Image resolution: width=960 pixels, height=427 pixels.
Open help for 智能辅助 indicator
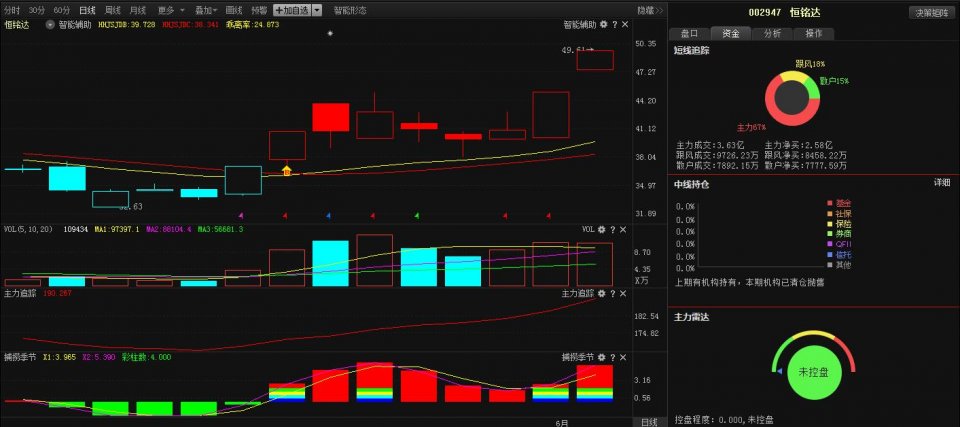614,25
